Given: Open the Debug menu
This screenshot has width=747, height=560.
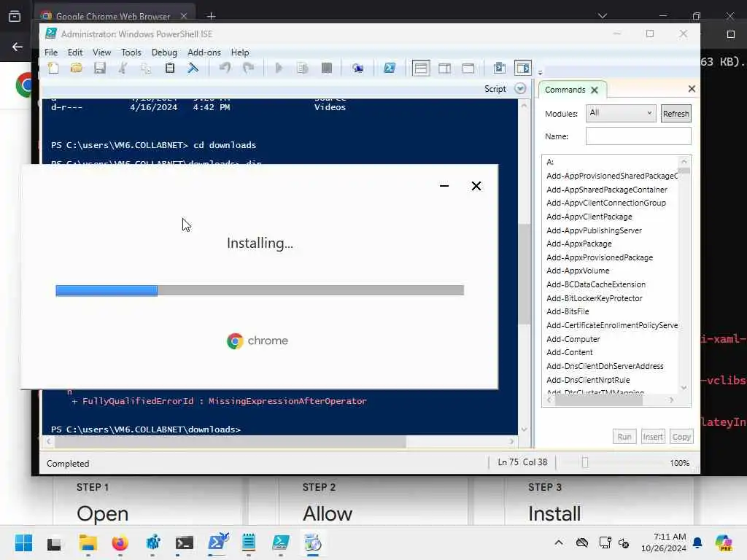Looking at the screenshot, I should pos(164,52).
